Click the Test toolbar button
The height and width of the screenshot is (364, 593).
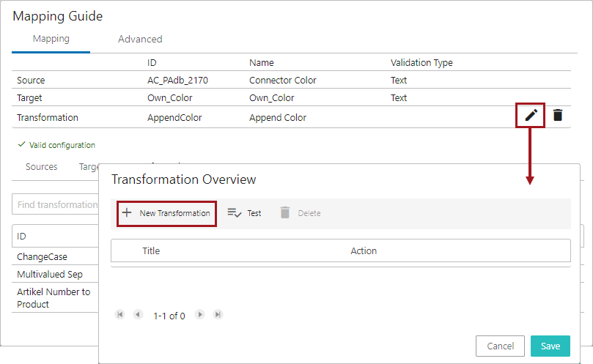pyautogui.click(x=244, y=213)
